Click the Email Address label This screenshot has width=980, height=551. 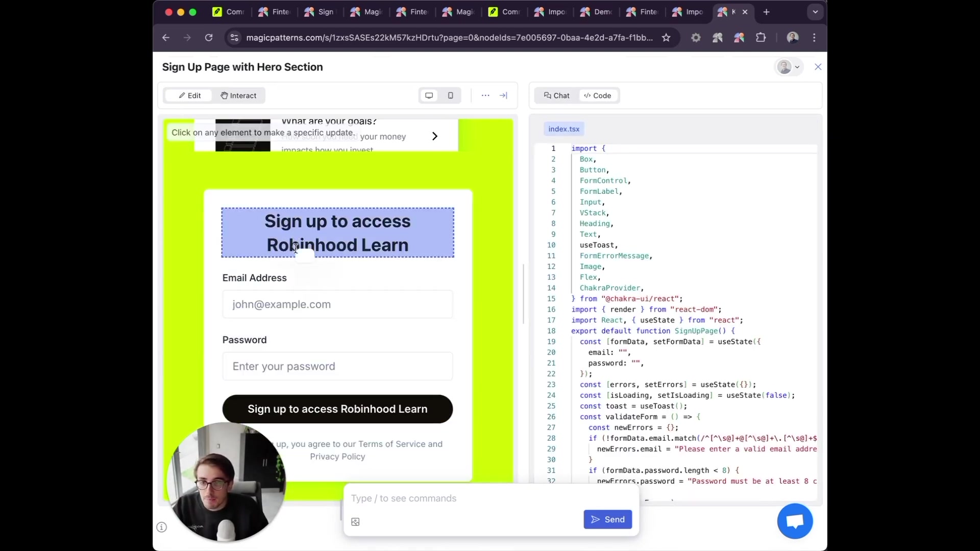(254, 278)
